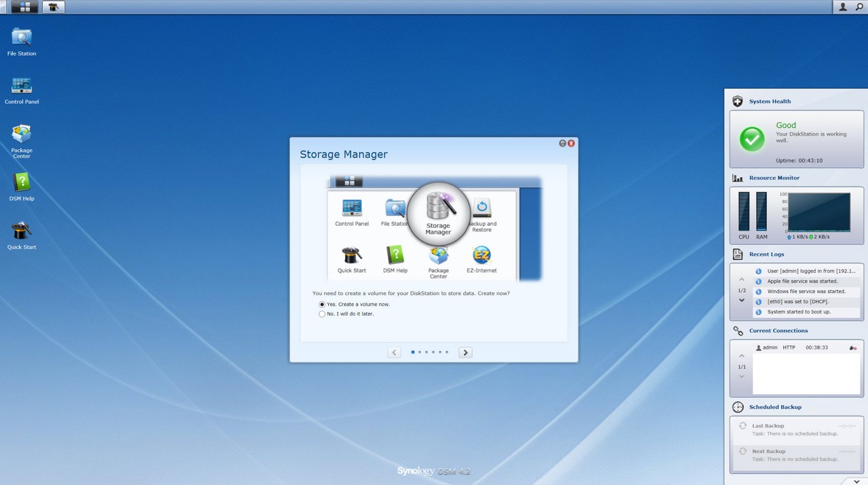This screenshot has width=868, height=485.
Task: Click the Resource Monitor chart icon
Action: (738, 178)
